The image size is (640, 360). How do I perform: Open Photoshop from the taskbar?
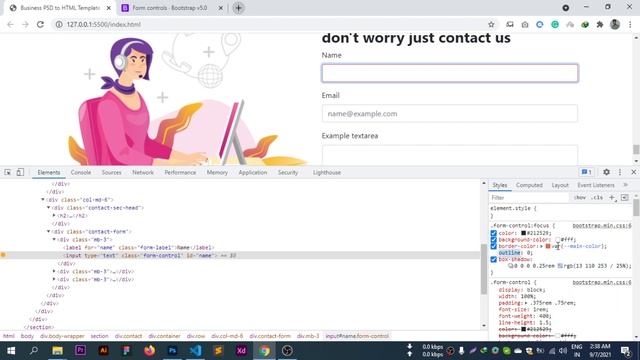pyautogui.click(x=172, y=351)
